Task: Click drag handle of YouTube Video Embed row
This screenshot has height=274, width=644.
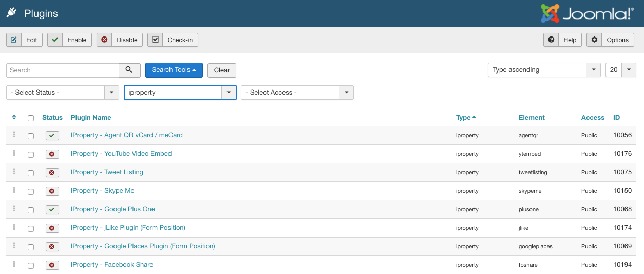Action: [14, 153]
